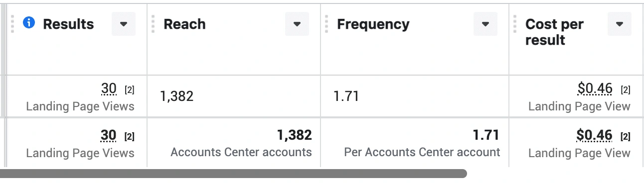Click the bold total 30 results value
644x186 pixels.
click(109, 135)
